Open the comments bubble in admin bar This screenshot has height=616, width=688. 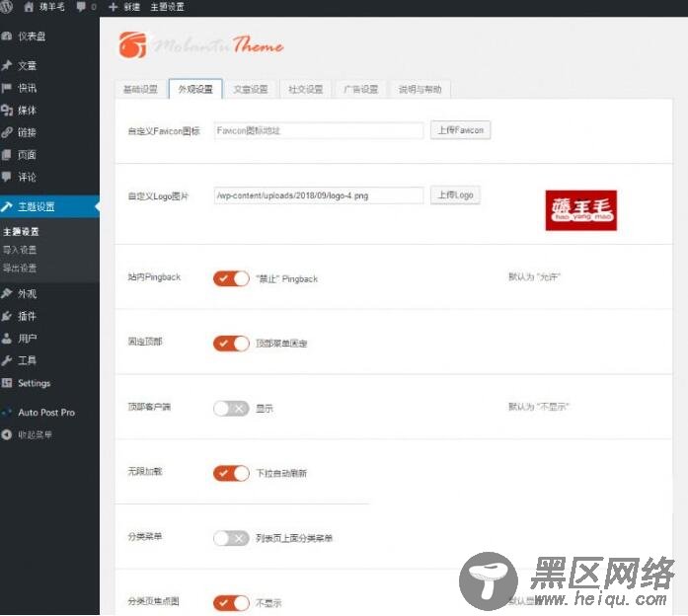coord(81,7)
